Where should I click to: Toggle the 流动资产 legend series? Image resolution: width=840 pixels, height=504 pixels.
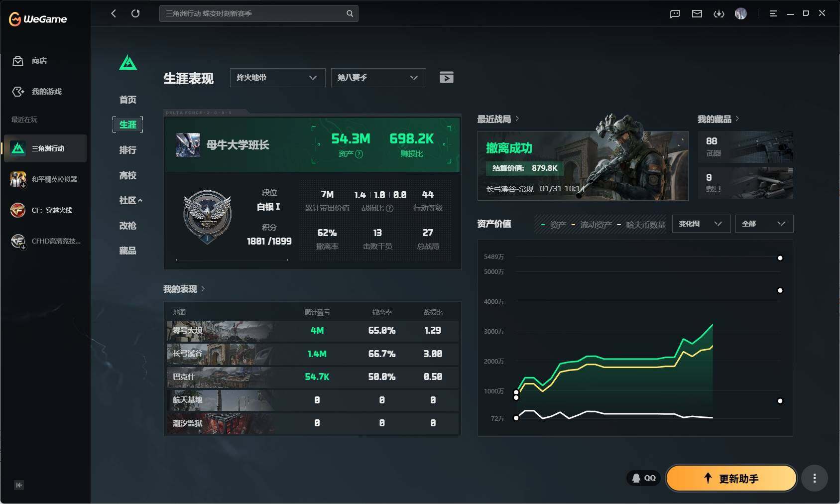591,225
